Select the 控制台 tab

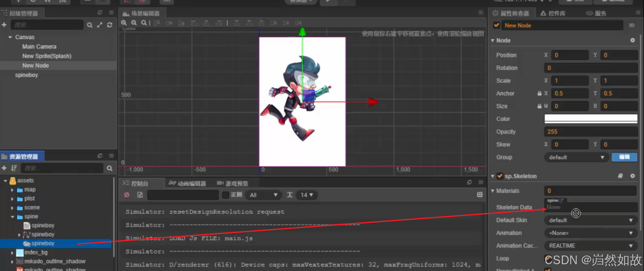tap(136, 184)
